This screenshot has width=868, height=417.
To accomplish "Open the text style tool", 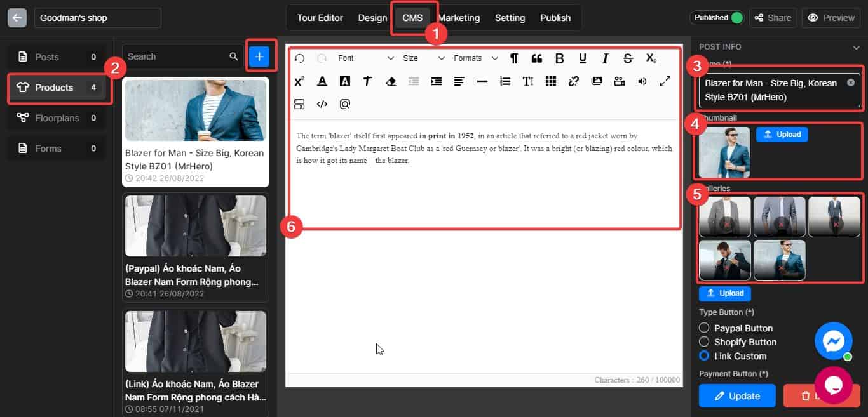I will [x=368, y=81].
